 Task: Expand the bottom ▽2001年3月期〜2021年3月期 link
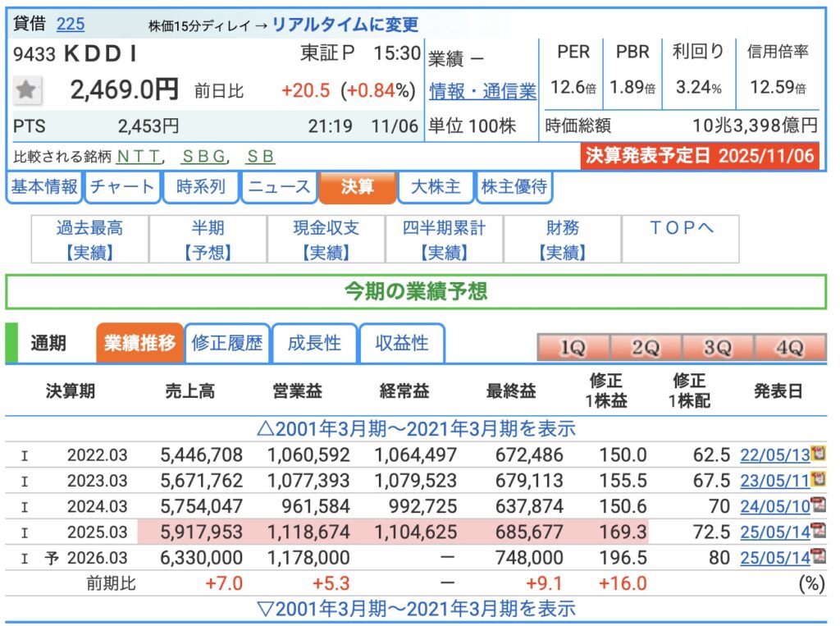416,608
